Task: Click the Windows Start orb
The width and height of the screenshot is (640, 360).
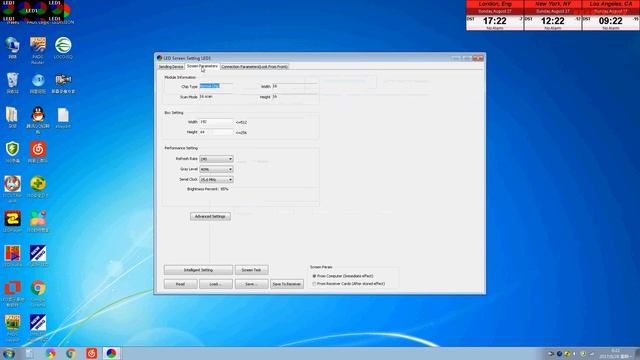Action: tap(9, 353)
